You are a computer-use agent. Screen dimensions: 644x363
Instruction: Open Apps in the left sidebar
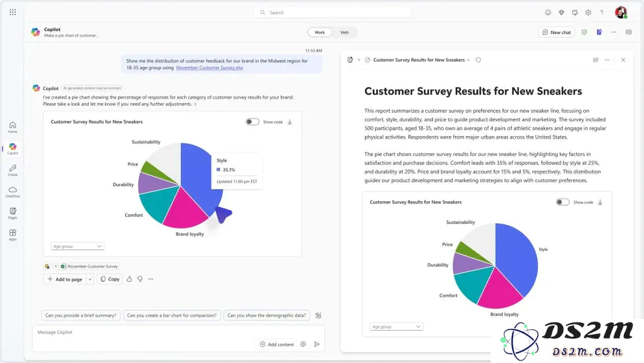point(13,235)
